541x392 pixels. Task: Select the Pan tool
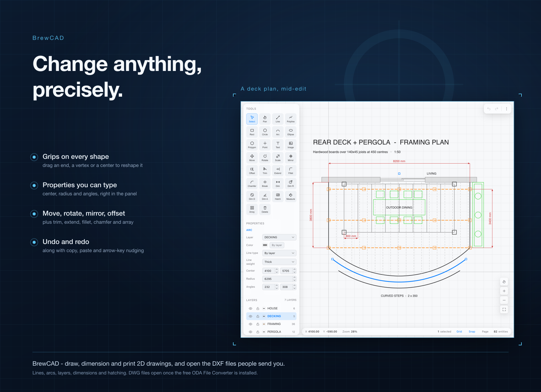(265, 119)
